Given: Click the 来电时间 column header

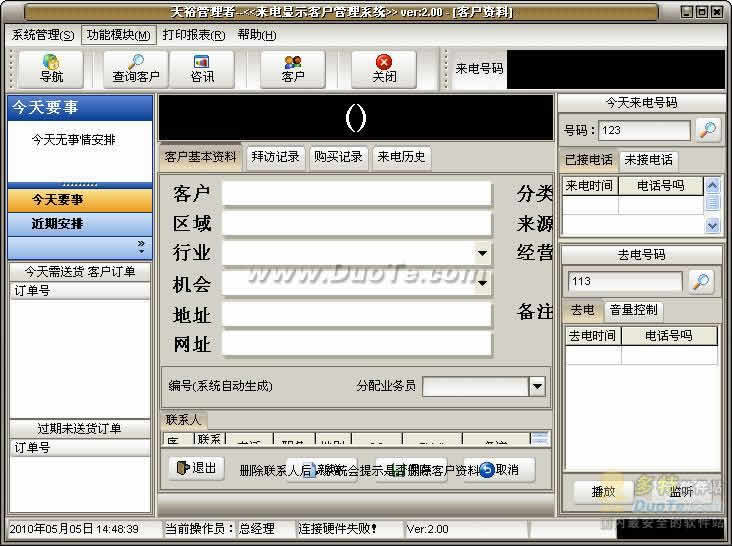Looking at the screenshot, I should tap(590, 186).
